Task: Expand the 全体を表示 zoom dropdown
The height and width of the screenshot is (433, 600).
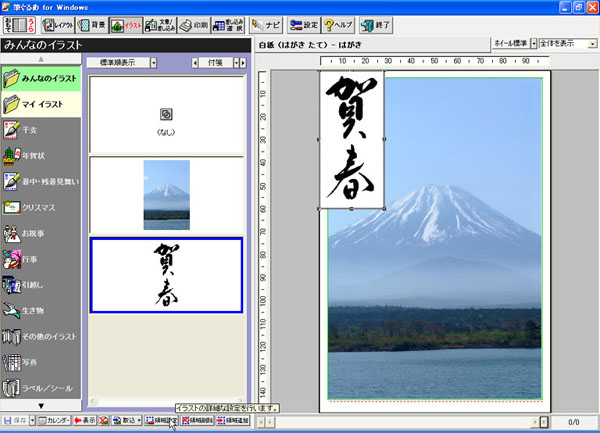Action: [593, 44]
